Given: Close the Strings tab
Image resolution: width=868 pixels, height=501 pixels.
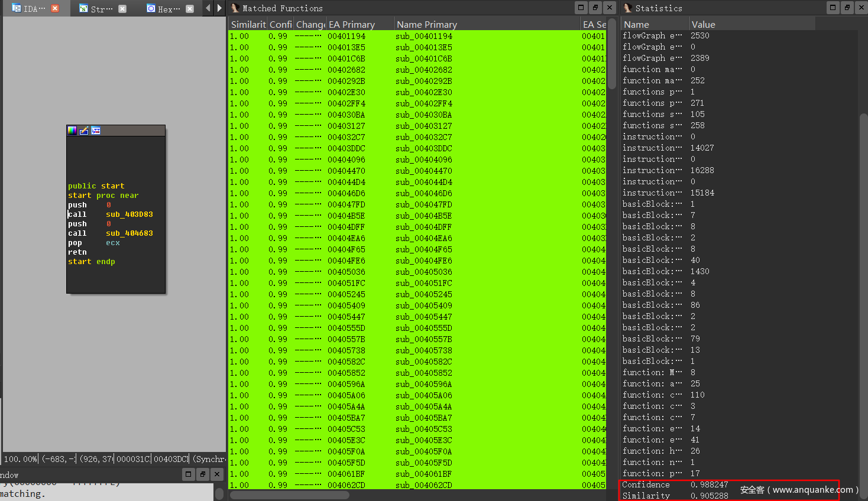Looking at the screenshot, I should [122, 8].
